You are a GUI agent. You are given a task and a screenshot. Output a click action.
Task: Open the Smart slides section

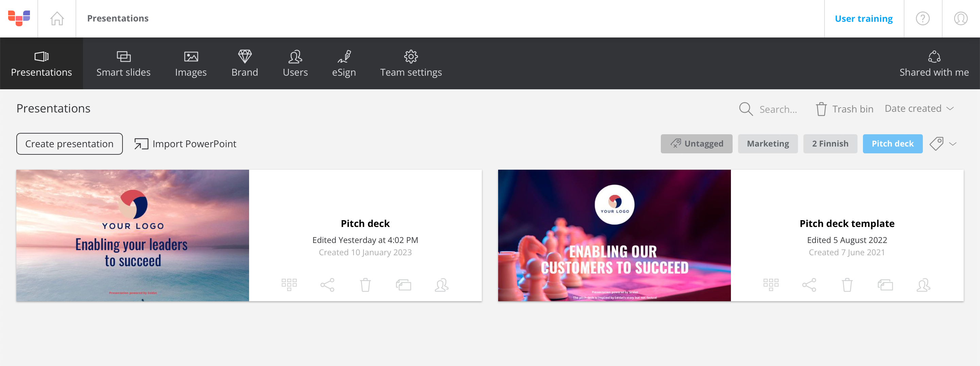123,63
